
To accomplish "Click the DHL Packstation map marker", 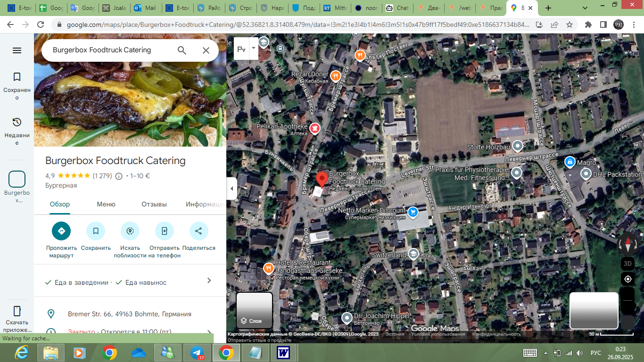I will coord(586,174).
